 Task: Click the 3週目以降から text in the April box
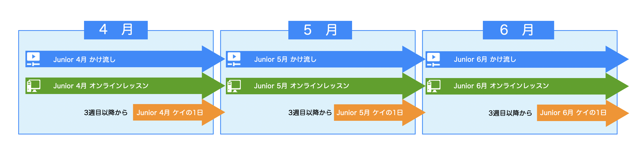106,113
